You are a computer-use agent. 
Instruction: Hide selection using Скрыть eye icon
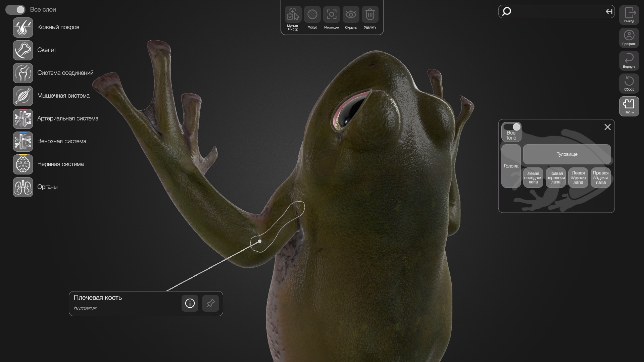click(x=351, y=15)
